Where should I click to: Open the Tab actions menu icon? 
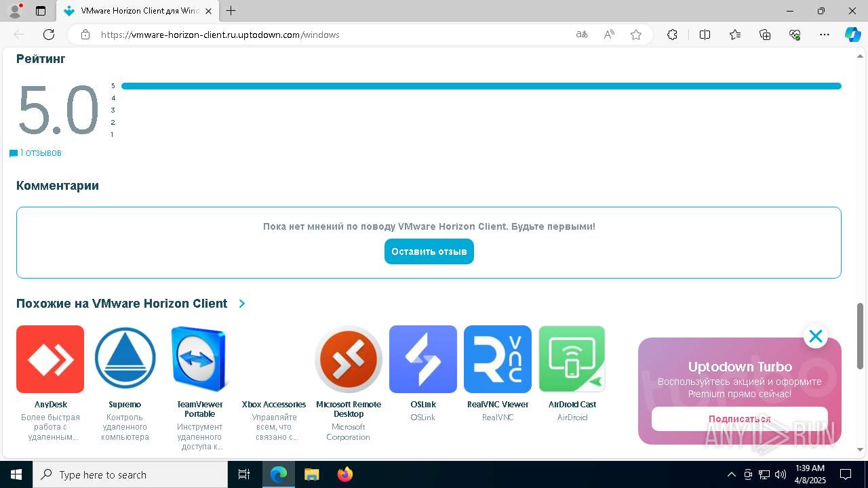41,11
